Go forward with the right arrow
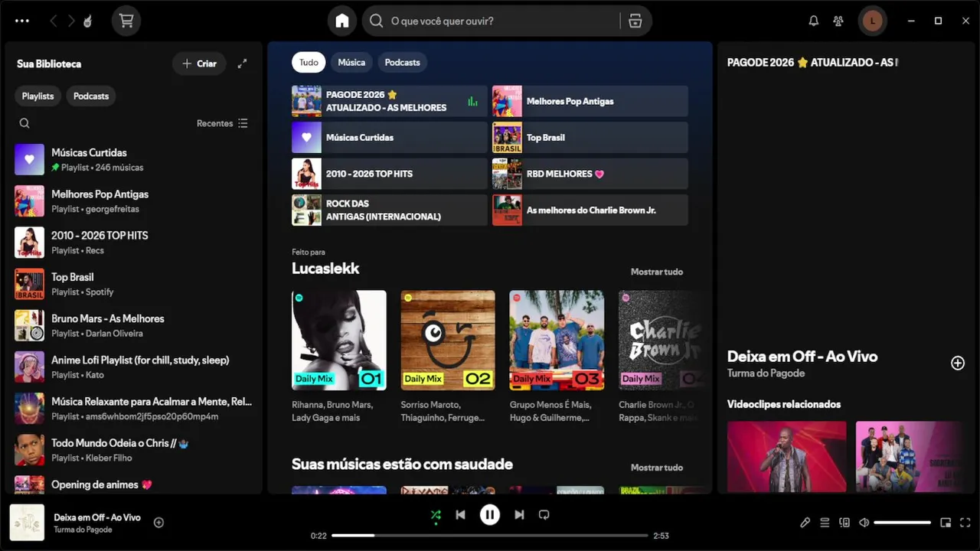The image size is (980, 551). (x=71, y=21)
